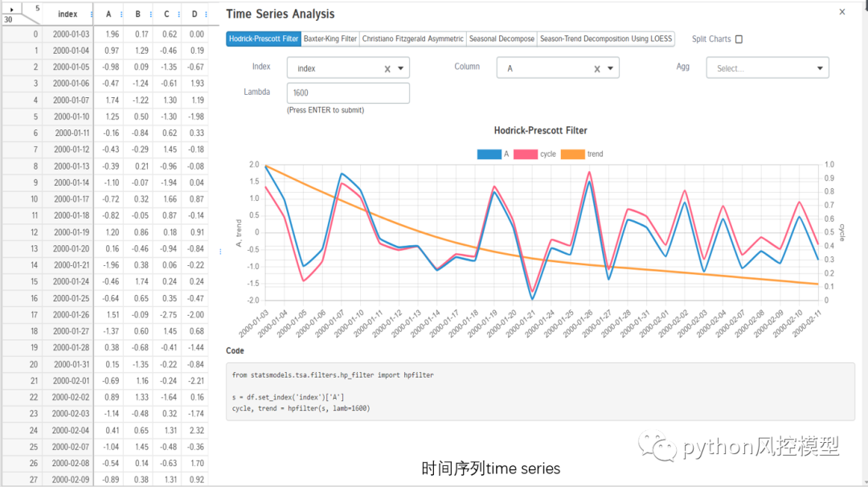
Task: Open the column C header menu icon
Action: coord(178,14)
